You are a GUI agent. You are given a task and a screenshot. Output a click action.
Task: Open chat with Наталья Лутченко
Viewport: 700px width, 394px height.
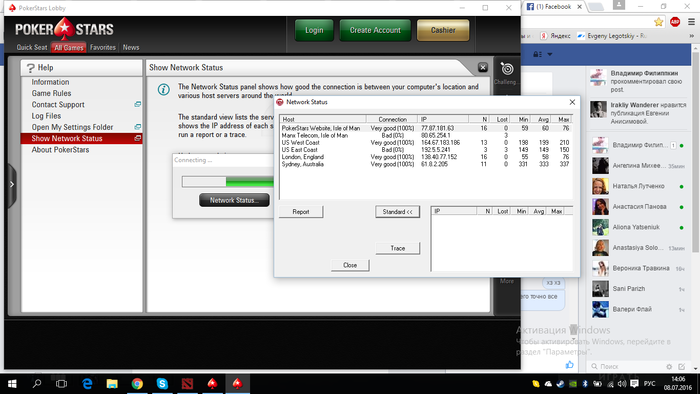[x=639, y=186]
